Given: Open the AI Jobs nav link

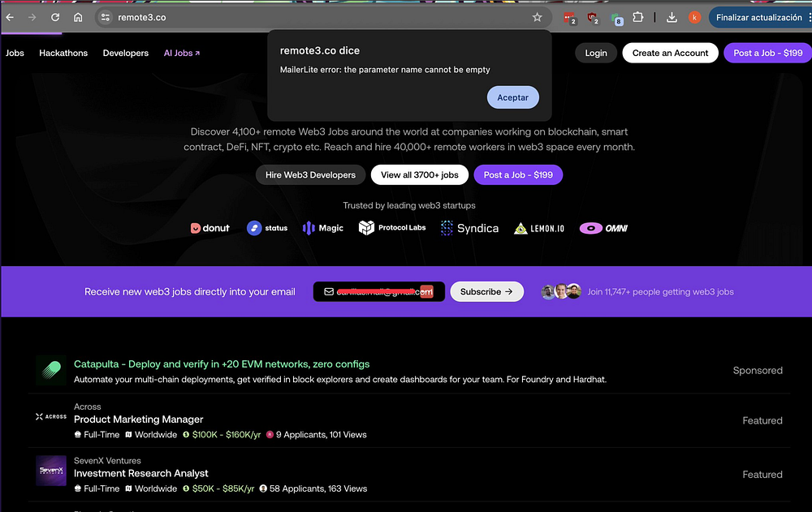Looking at the screenshot, I should click(182, 53).
